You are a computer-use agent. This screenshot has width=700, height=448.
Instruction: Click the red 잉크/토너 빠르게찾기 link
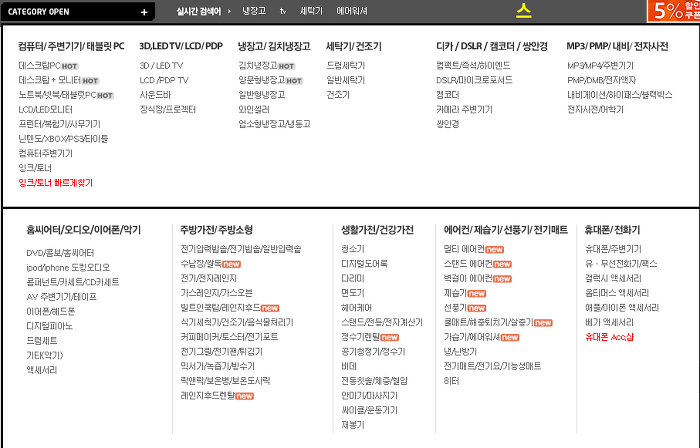click(55, 183)
